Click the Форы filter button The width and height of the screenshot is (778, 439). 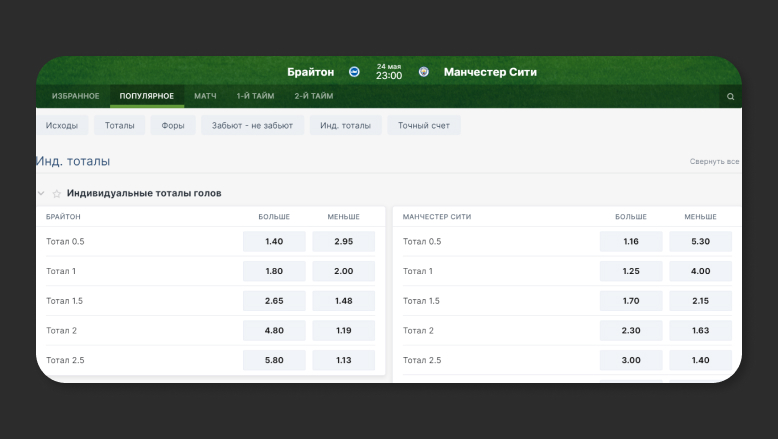click(x=175, y=125)
